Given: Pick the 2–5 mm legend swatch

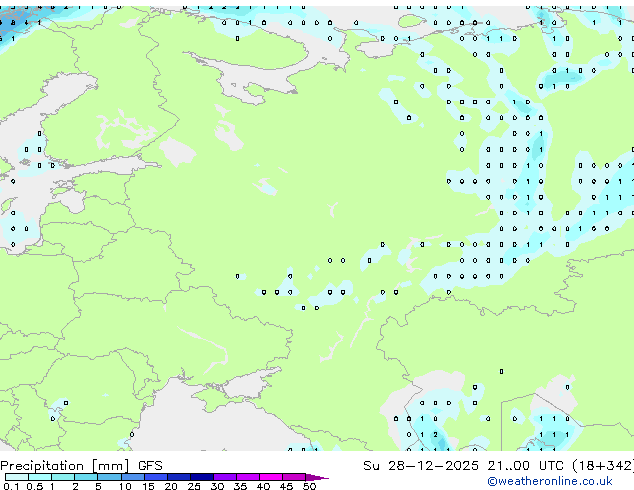Looking at the screenshot, I should click(86, 477).
